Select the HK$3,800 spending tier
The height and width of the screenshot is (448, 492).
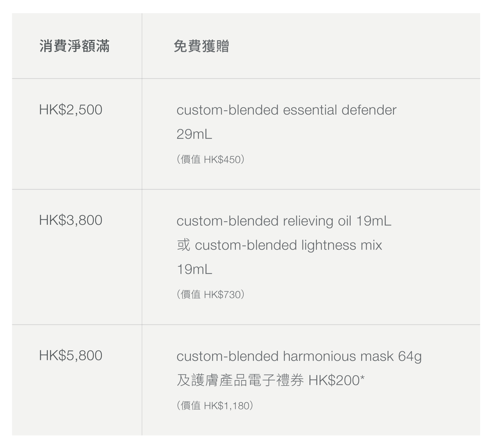[71, 220]
